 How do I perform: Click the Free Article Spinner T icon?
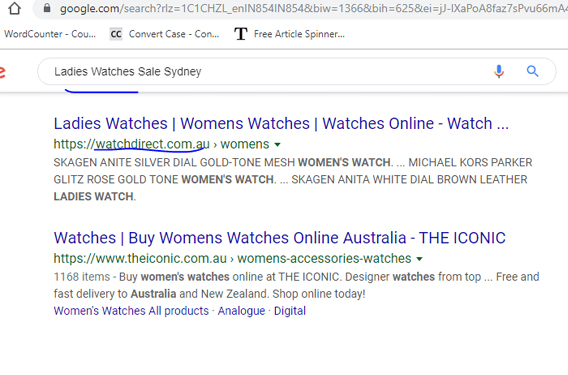click(x=241, y=34)
